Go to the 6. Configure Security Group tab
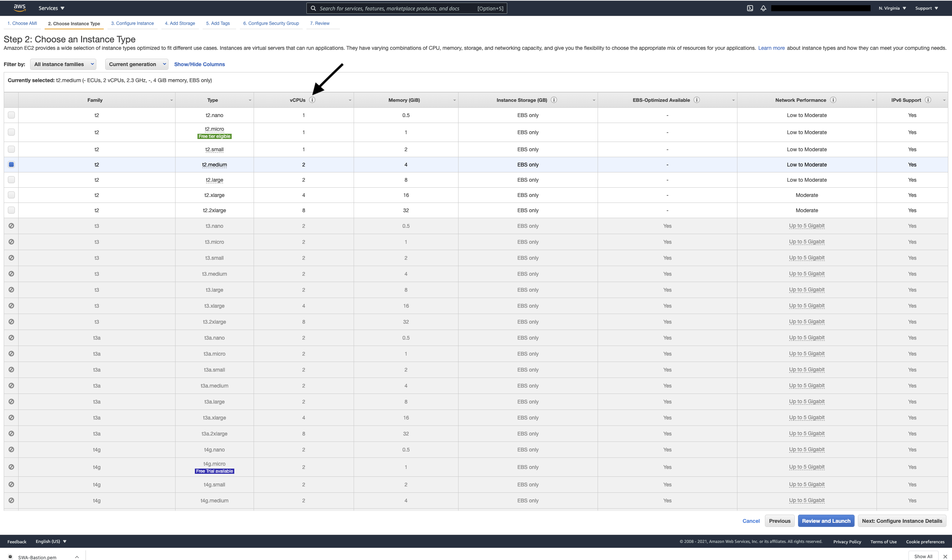The image size is (952, 560). pyautogui.click(x=271, y=23)
